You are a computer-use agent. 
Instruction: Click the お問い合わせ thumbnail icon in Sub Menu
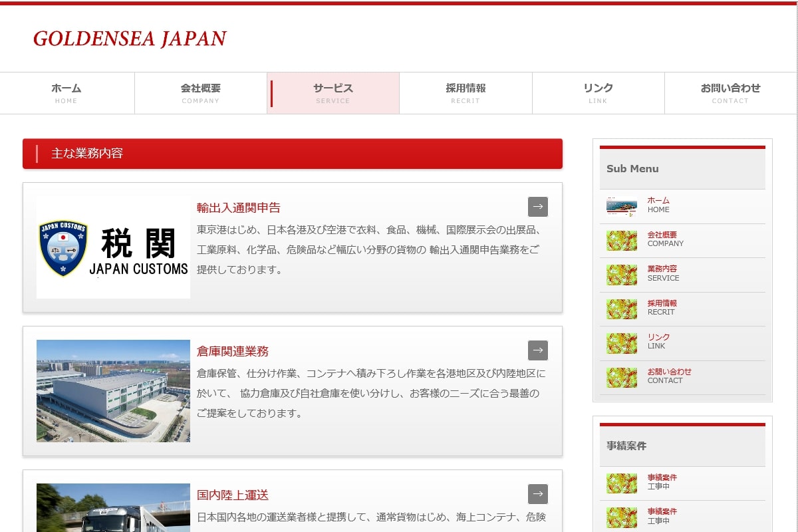622,377
